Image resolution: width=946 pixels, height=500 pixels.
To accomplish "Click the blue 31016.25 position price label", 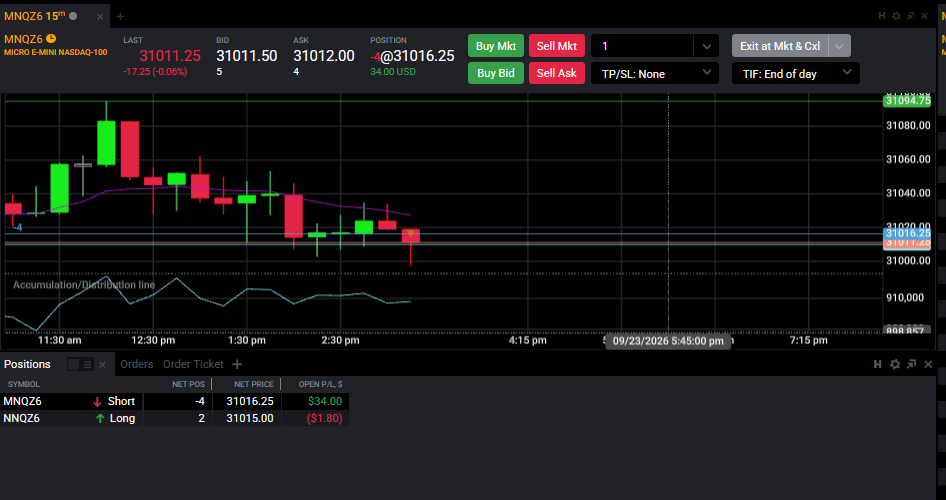I will pyautogui.click(x=907, y=233).
